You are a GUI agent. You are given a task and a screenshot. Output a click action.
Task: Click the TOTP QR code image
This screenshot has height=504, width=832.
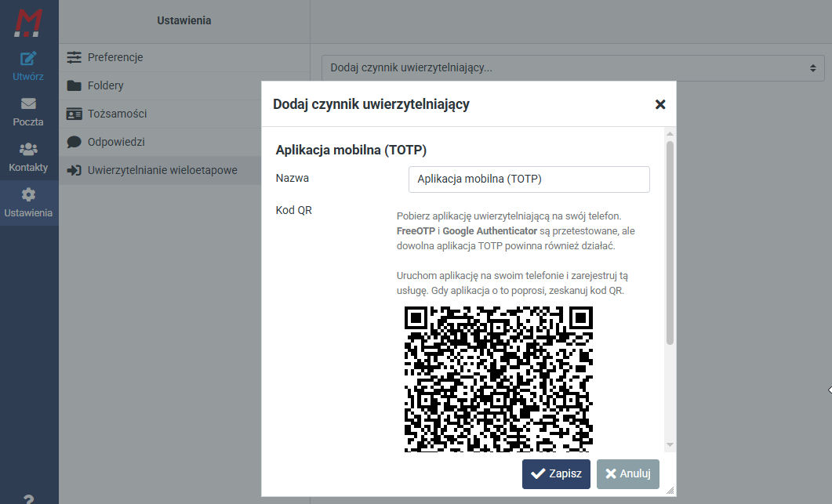point(498,379)
